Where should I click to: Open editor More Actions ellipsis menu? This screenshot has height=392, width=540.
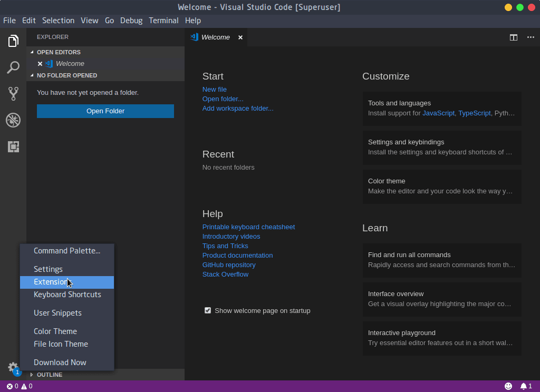coord(531,37)
